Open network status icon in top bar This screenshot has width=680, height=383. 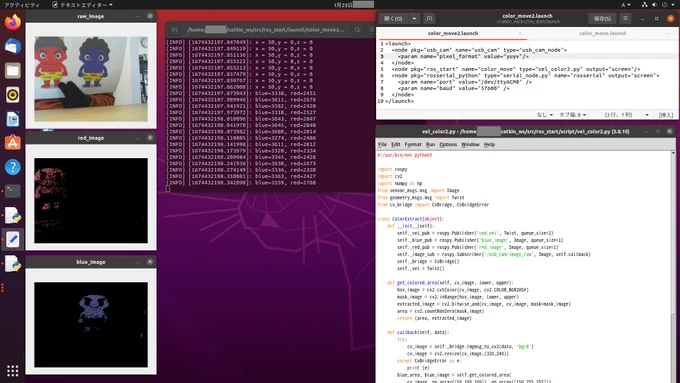[x=644, y=5]
